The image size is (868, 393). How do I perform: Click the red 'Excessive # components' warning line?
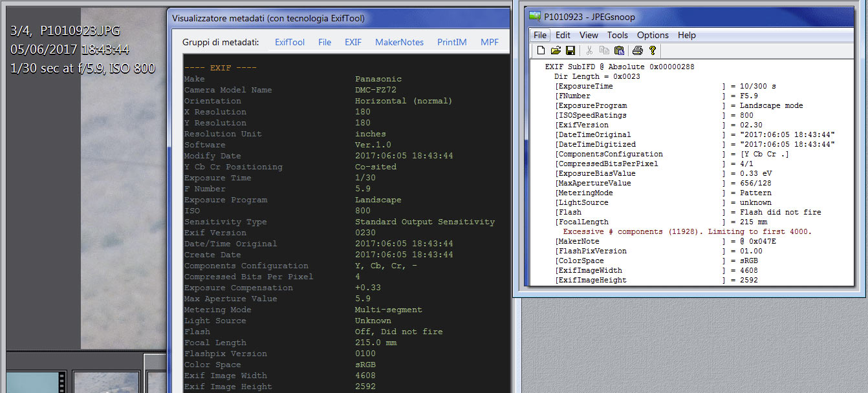click(688, 231)
